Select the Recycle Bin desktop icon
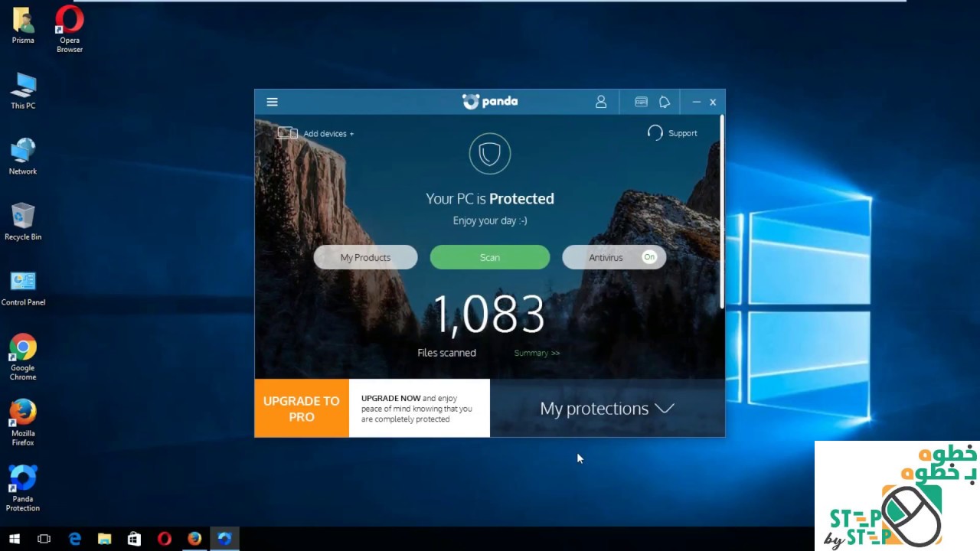The image size is (980, 551). pyautogui.click(x=23, y=222)
